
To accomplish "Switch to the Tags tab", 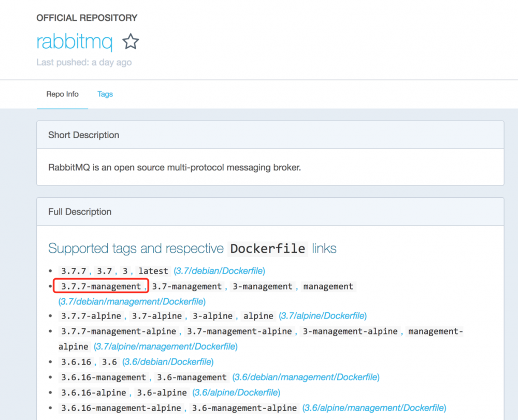I will tap(105, 94).
